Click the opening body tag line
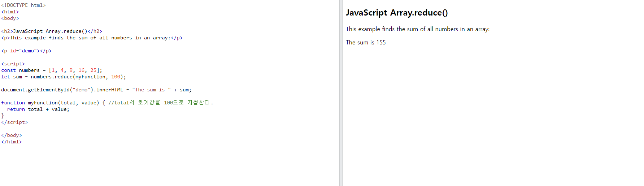This screenshot has height=186, width=644. pyautogui.click(x=10, y=18)
